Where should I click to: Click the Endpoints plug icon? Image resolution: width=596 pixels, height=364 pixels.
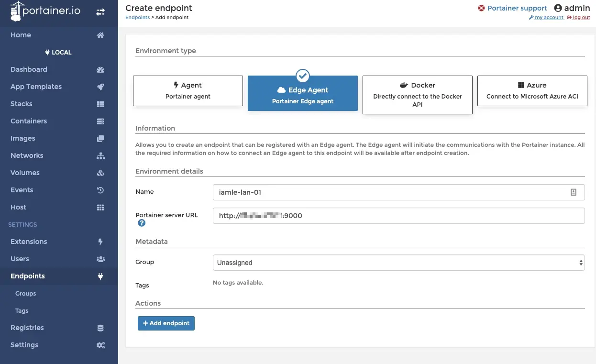tap(100, 276)
